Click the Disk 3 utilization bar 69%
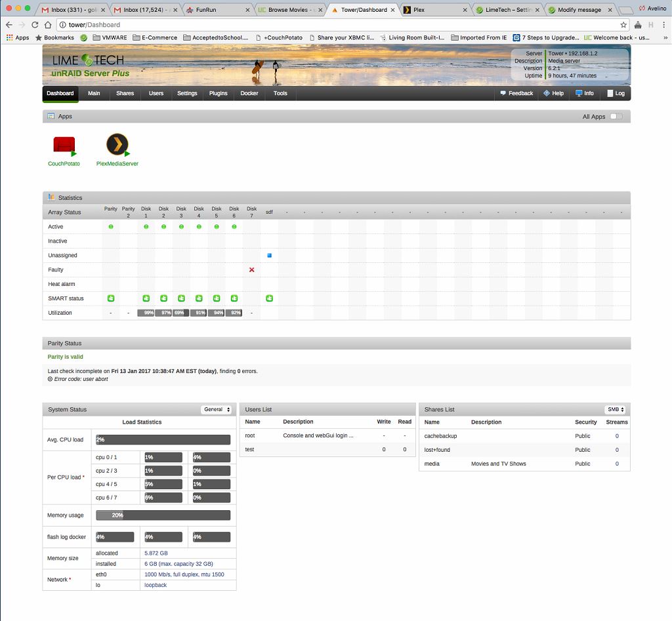The height and width of the screenshot is (621, 672). (181, 313)
